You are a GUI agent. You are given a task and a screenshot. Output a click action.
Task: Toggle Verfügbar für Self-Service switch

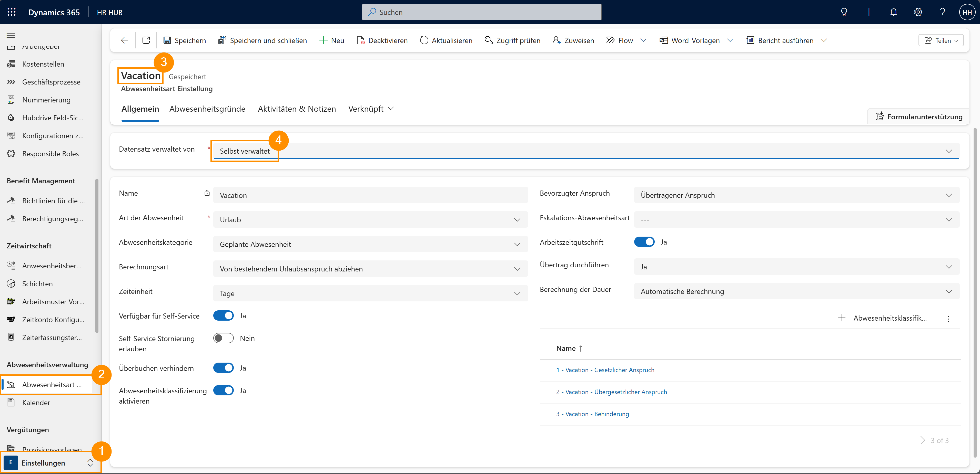click(x=223, y=315)
